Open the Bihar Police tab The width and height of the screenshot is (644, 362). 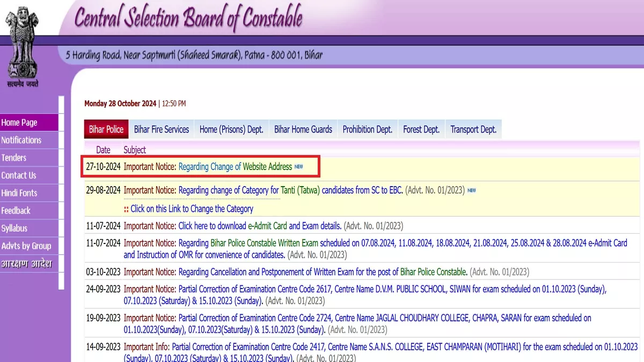click(106, 129)
